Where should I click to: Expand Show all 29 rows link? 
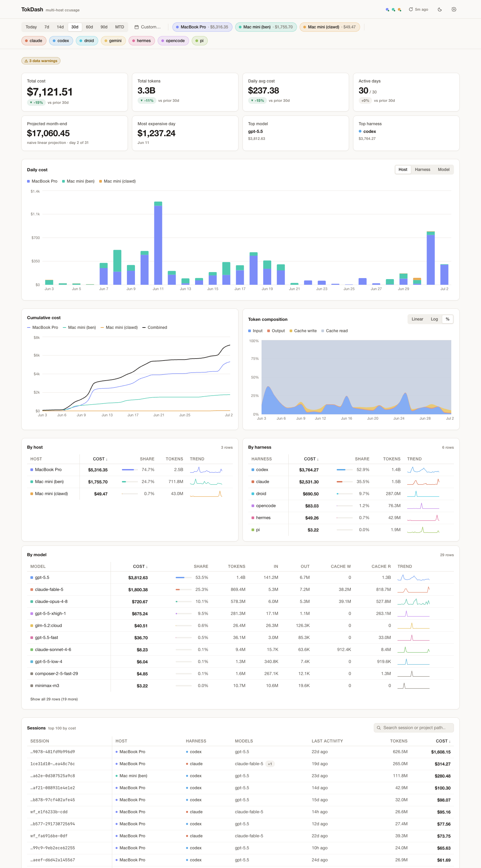(x=54, y=699)
